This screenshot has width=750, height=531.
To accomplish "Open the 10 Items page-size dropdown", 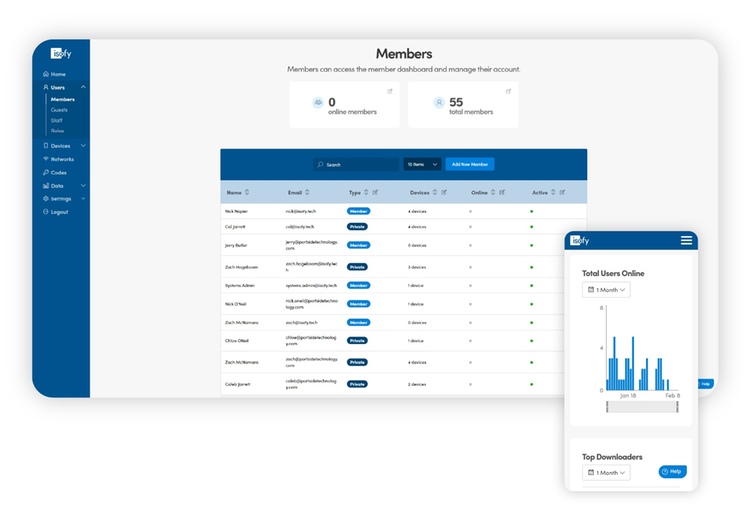I will click(422, 165).
